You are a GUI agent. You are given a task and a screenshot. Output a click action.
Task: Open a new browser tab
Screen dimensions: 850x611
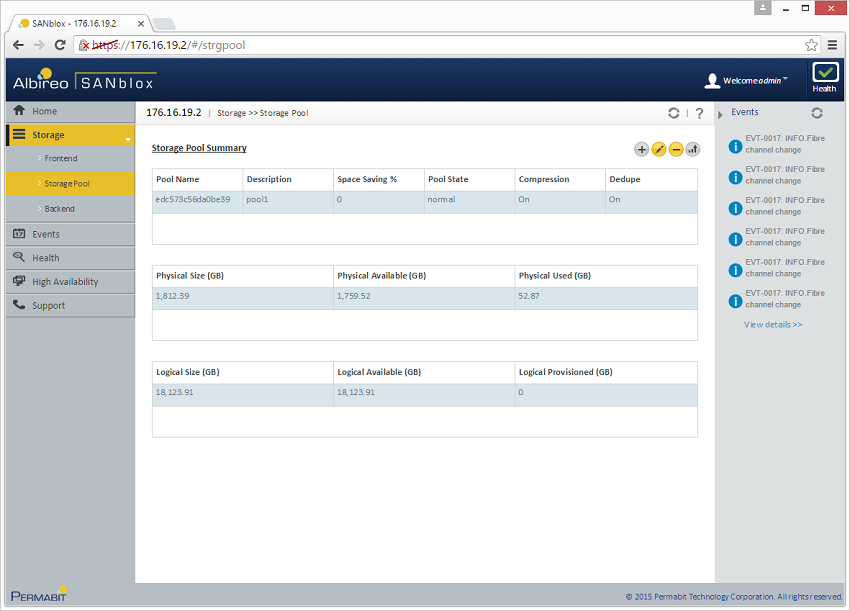click(x=164, y=24)
